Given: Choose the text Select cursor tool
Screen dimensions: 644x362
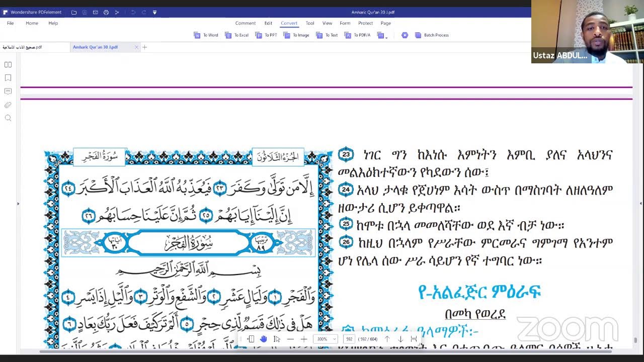Looking at the screenshot, I should pos(277,339).
